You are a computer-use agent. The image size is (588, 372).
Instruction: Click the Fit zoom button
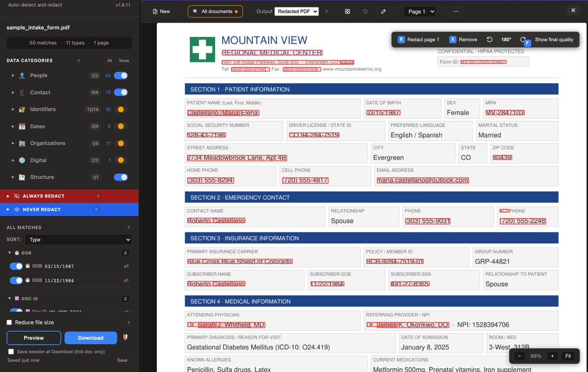(x=568, y=356)
